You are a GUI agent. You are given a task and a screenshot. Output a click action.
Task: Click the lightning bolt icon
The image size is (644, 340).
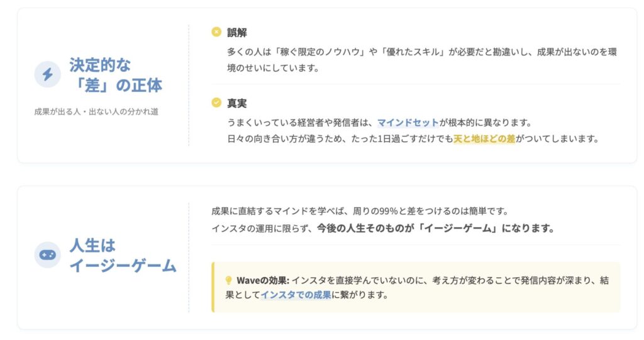coord(47,75)
